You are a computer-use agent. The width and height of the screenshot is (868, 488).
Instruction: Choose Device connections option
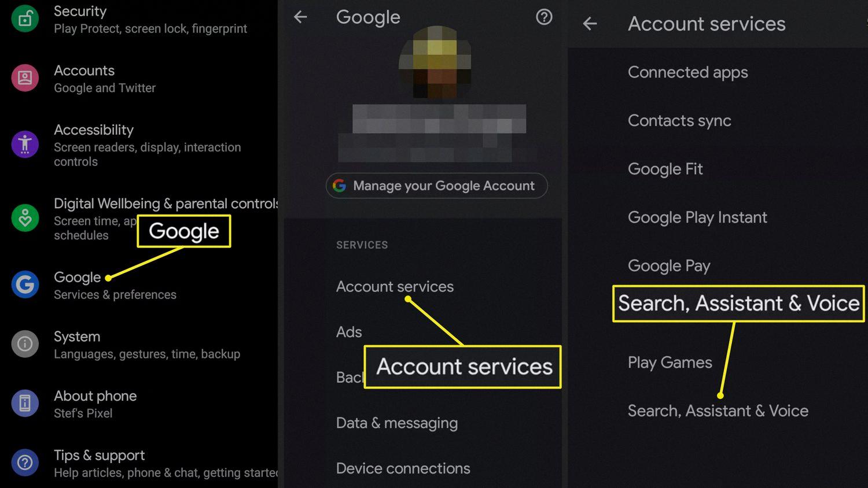pos(403,468)
